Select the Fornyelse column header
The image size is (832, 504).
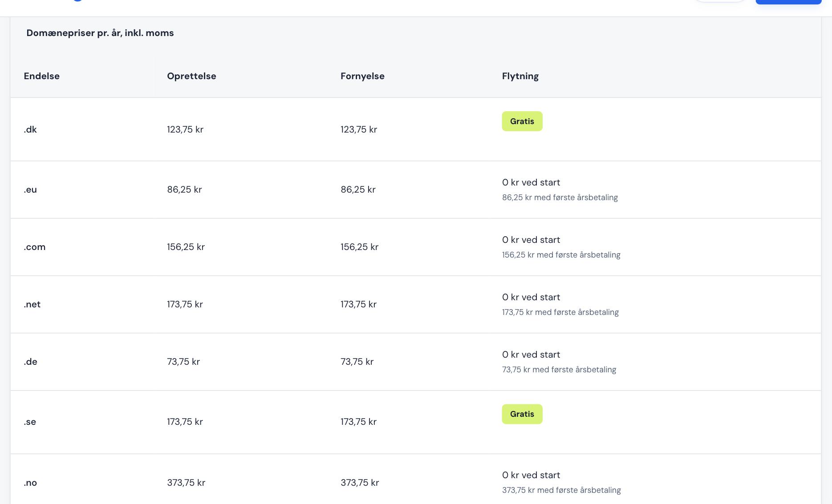[x=362, y=76]
